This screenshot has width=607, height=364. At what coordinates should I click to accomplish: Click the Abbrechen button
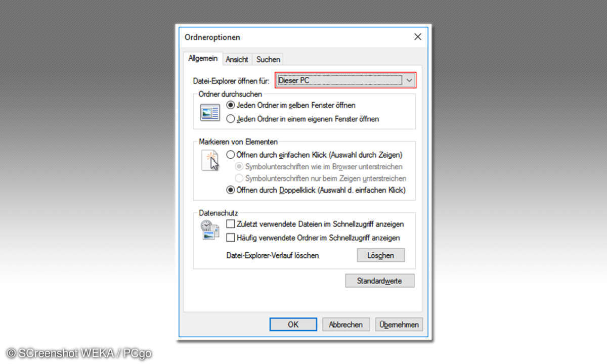(x=346, y=325)
